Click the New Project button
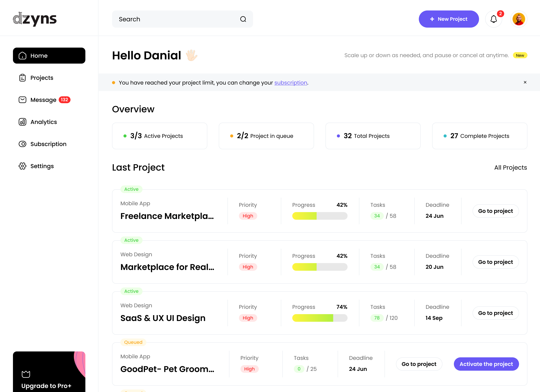The width and height of the screenshot is (540, 392). 449,19
